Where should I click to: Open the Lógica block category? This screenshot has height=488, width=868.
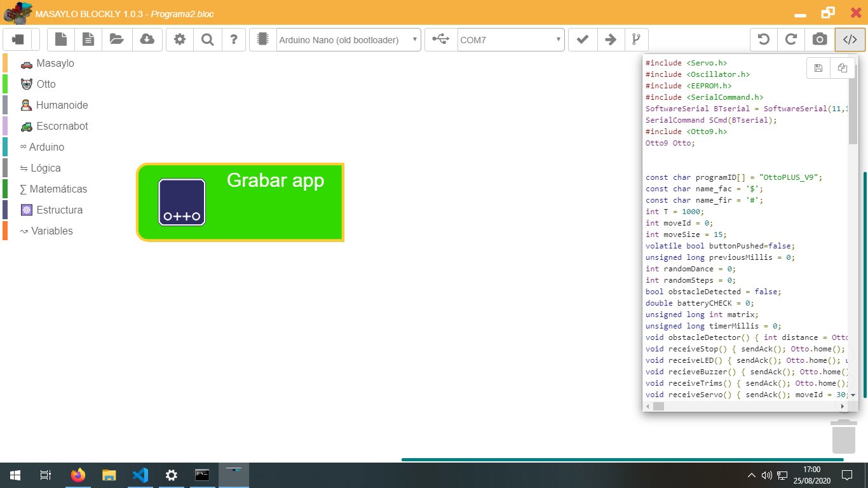41,168
